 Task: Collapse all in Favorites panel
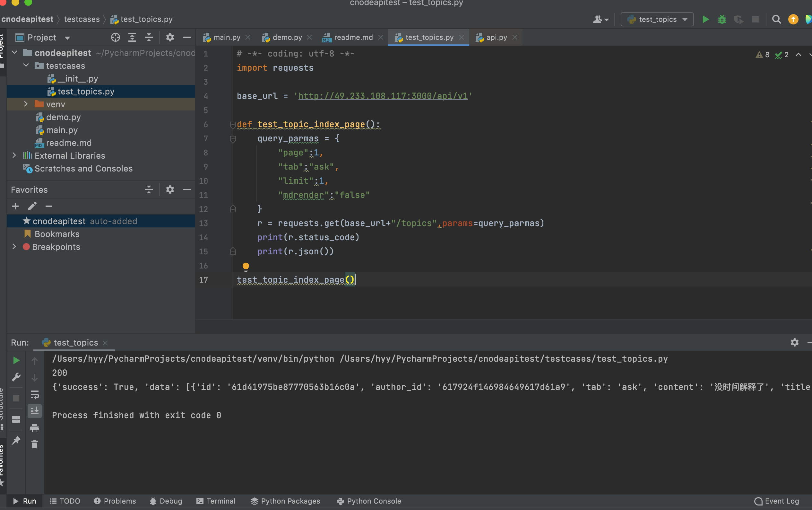[149, 189]
